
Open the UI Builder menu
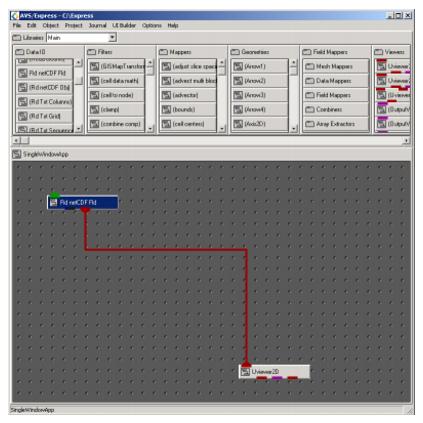[124, 25]
